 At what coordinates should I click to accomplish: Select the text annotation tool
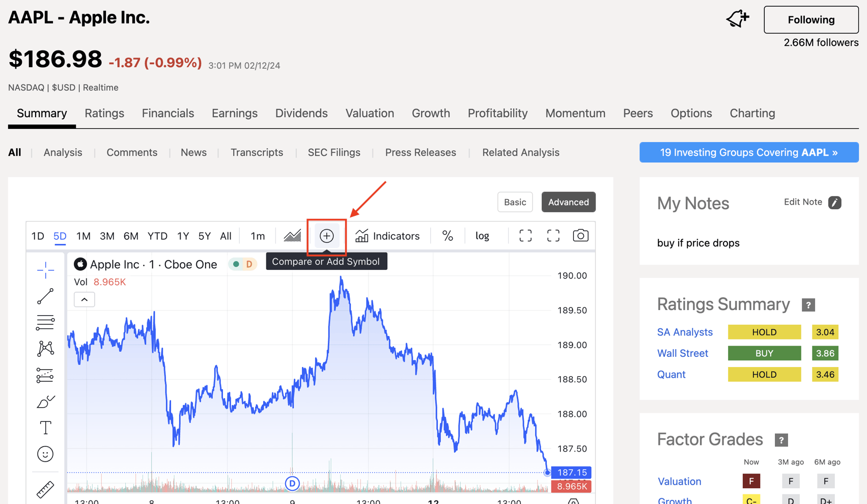(45, 428)
